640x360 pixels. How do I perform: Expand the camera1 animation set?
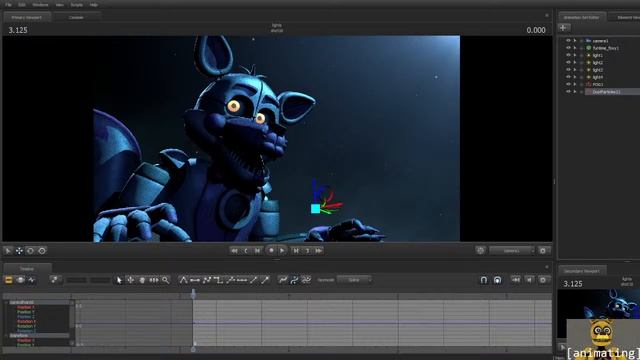coord(575,41)
